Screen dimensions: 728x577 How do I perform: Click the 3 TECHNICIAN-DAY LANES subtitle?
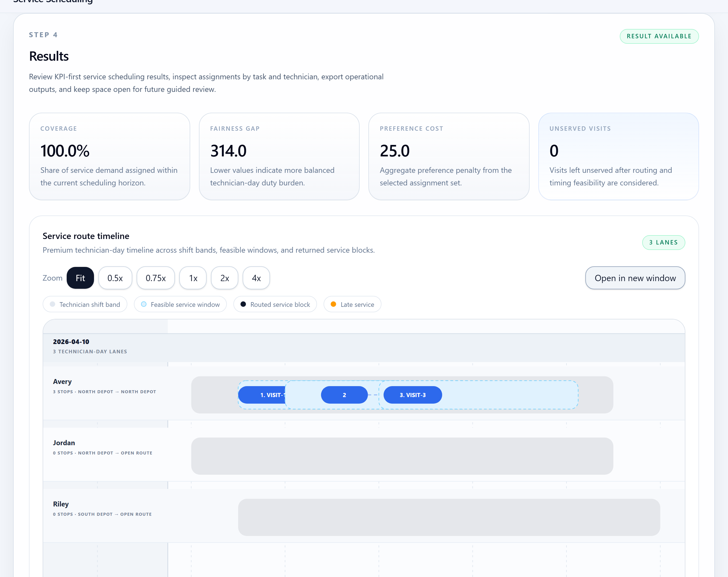(x=90, y=351)
